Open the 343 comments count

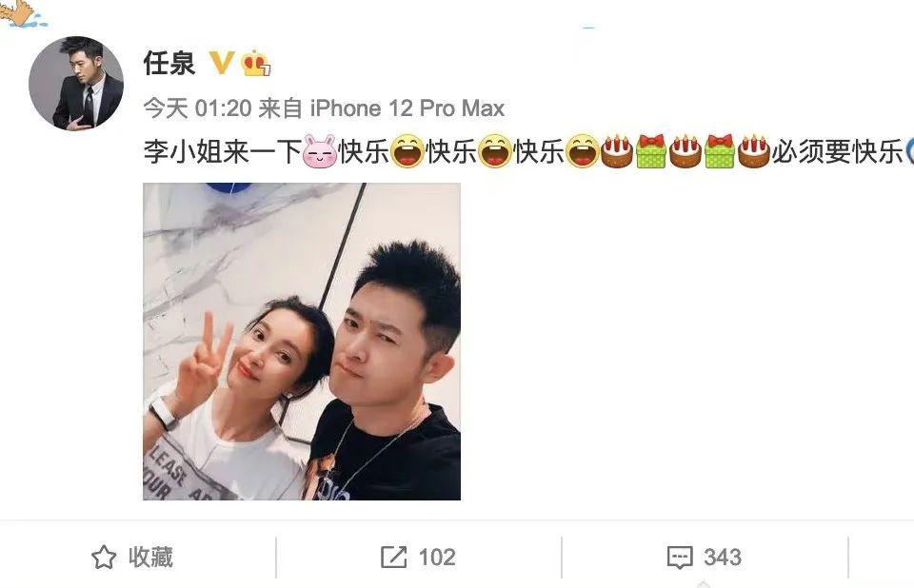(723, 558)
